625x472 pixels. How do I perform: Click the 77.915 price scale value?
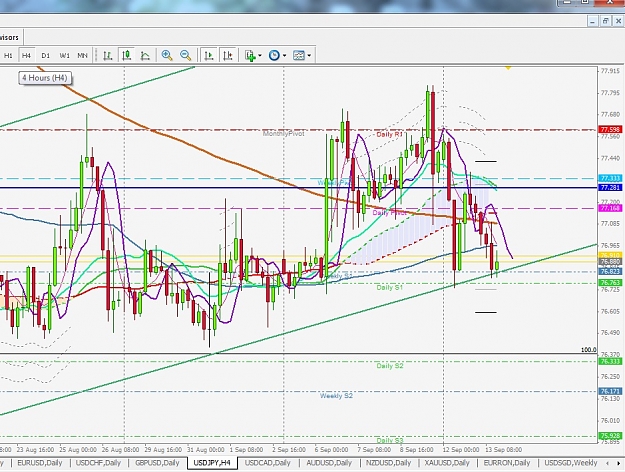(610, 71)
